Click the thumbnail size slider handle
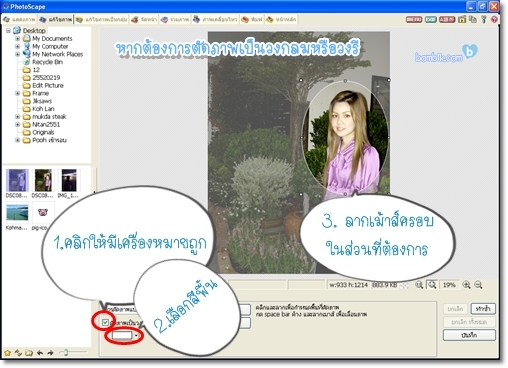This screenshot has width=508, height=368. point(66,352)
